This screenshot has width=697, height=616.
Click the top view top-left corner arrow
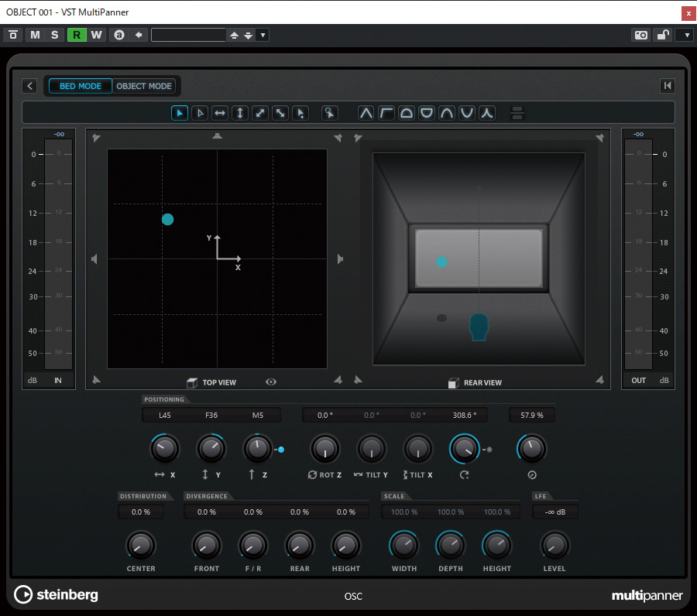(x=96, y=138)
